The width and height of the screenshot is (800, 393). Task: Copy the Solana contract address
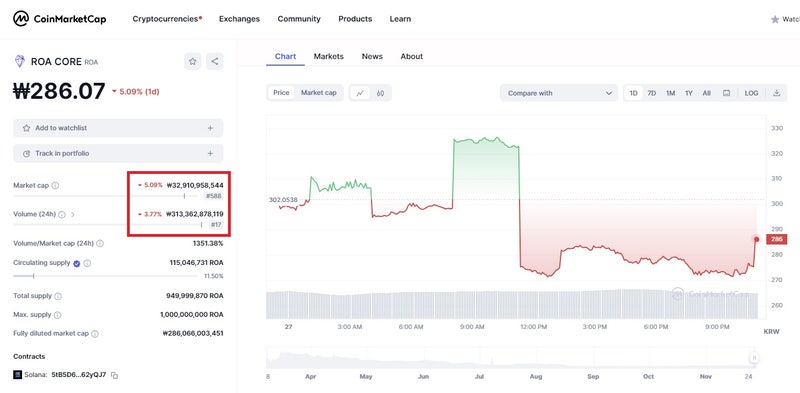coord(115,375)
